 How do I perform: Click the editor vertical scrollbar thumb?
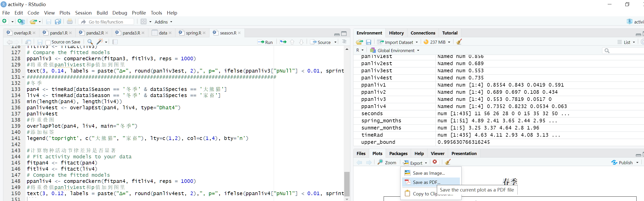(x=347, y=184)
